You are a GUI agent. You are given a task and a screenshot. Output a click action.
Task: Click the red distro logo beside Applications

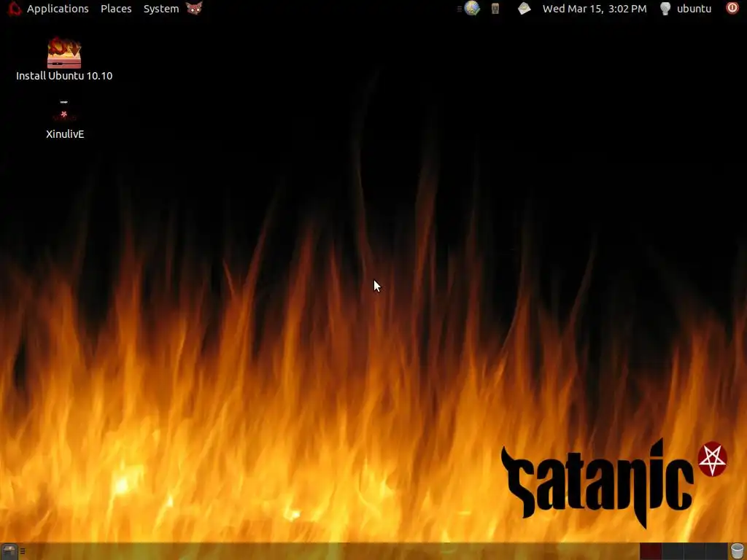pyautogui.click(x=15, y=8)
